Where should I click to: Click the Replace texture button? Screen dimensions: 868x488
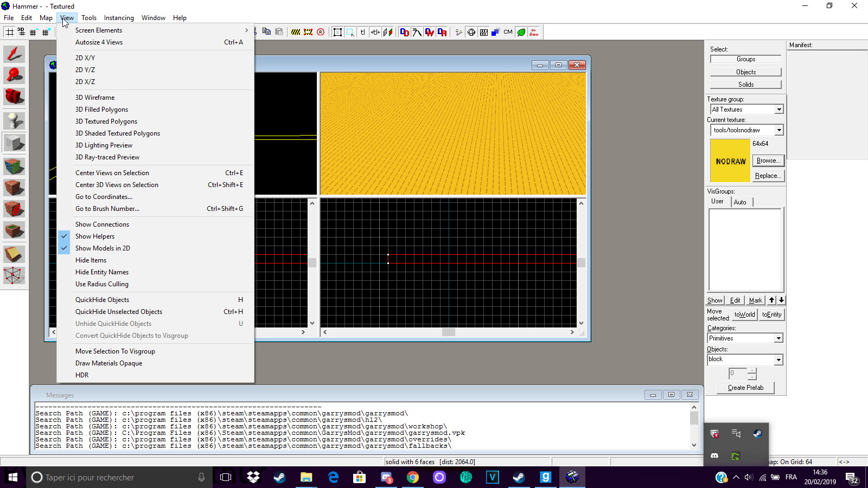click(x=768, y=176)
